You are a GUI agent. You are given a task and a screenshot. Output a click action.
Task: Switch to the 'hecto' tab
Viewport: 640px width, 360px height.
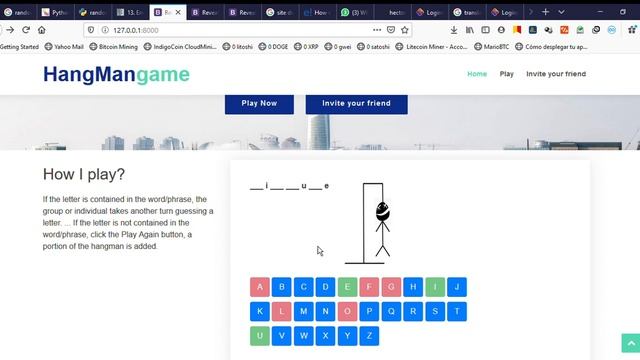[392, 12]
